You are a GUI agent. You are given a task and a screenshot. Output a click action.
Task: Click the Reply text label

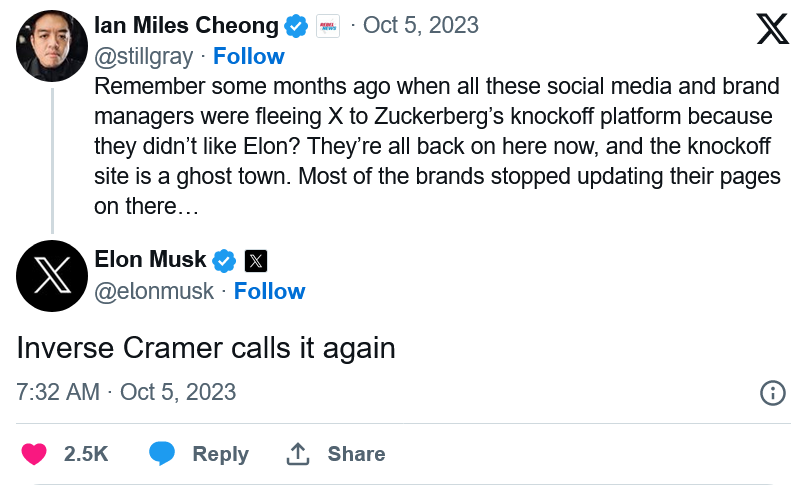[220, 454]
